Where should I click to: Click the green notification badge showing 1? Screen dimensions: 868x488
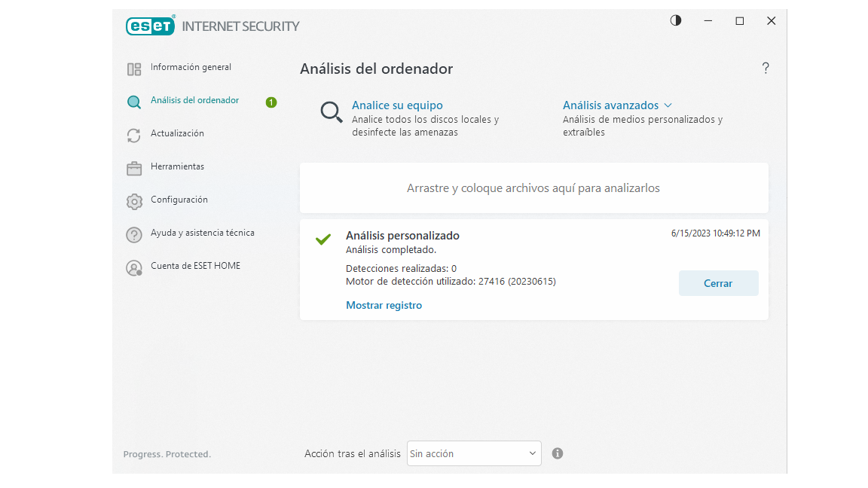271,102
